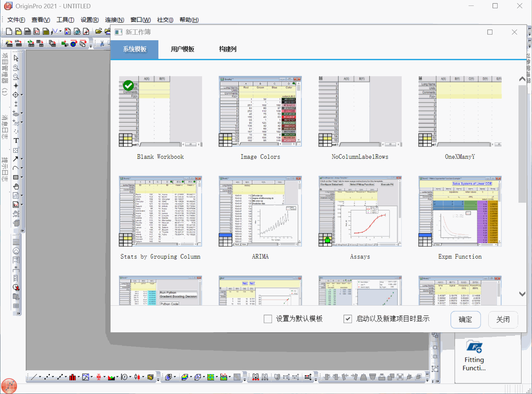Click the New Layout toolbar icon
Screen dimensions: 532x394
(x=68, y=32)
